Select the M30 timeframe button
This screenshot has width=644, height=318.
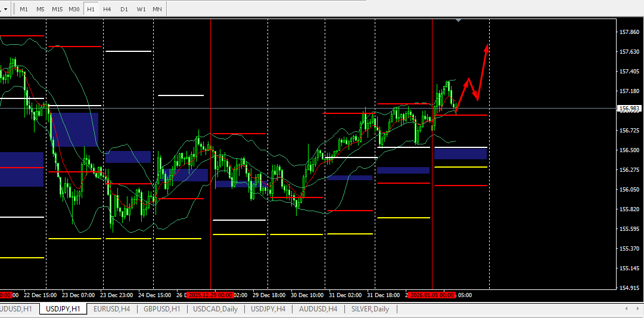[x=74, y=9]
